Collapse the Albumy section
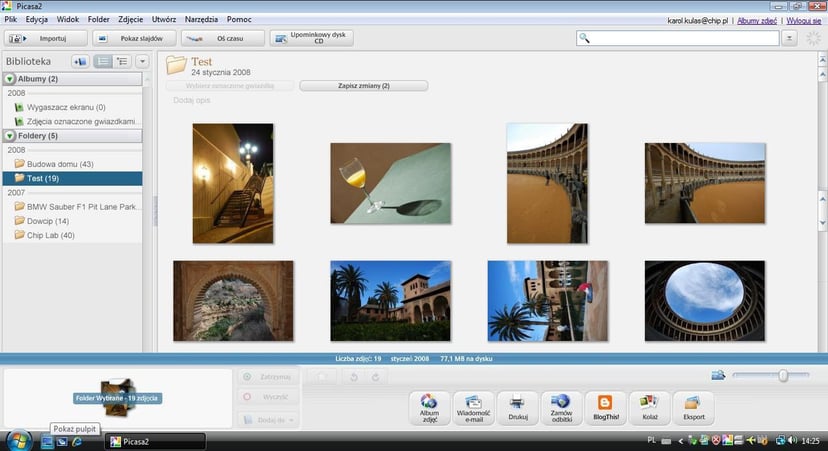Image resolution: width=828 pixels, height=451 pixels. (10, 79)
